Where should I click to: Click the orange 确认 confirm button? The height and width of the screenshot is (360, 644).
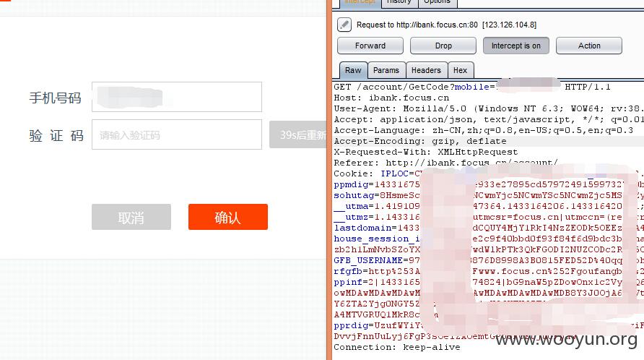(x=228, y=217)
